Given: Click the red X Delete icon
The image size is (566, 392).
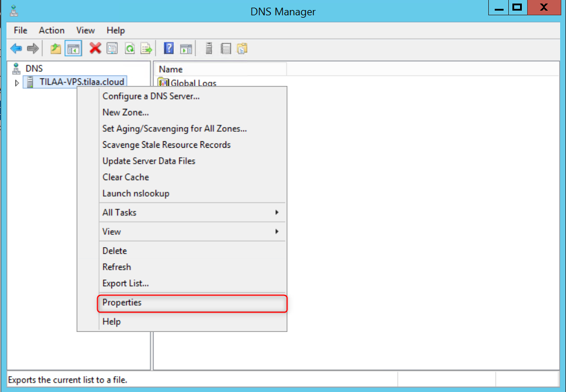Looking at the screenshot, I should 95,48.
